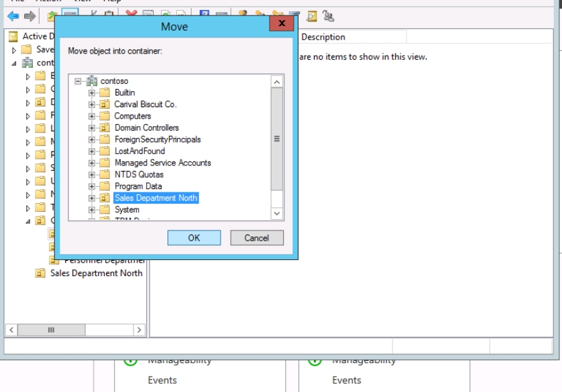Click the OU icon beside Domain Controllers

coord(105,128)
